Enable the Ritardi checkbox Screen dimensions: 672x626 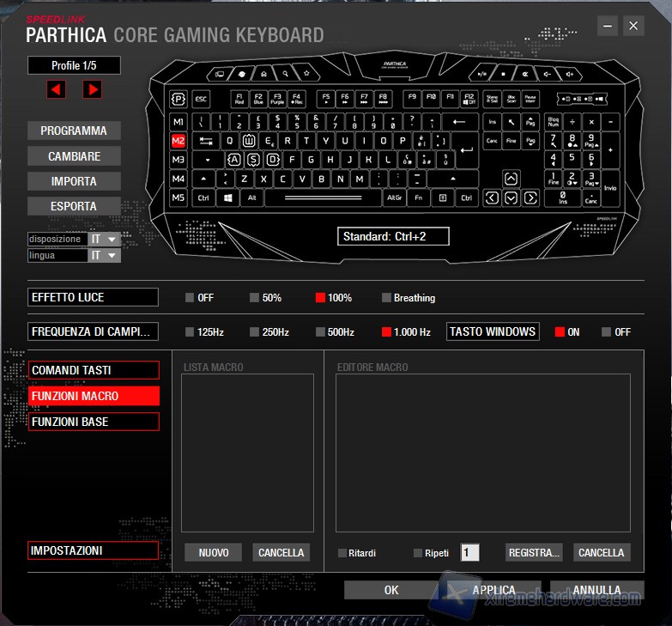pos(342,553)
